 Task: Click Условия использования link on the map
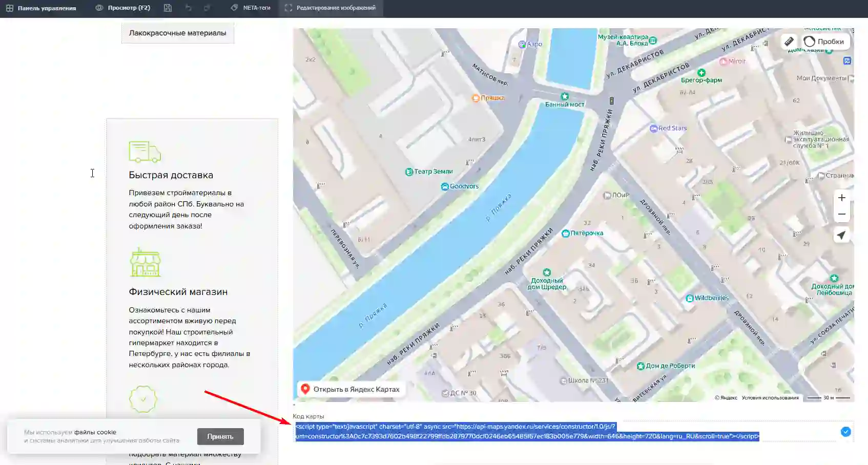click(x=770, y=398)
